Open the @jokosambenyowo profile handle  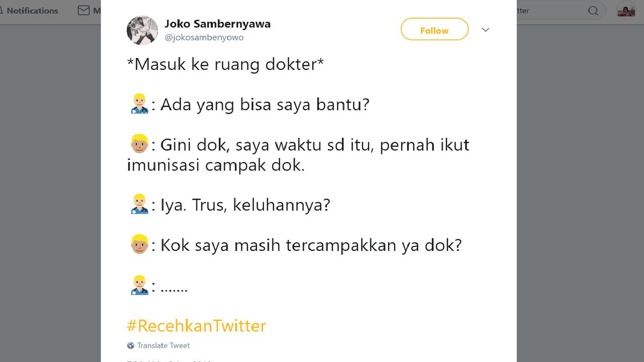pyautogui.click(x=203, y=37)
